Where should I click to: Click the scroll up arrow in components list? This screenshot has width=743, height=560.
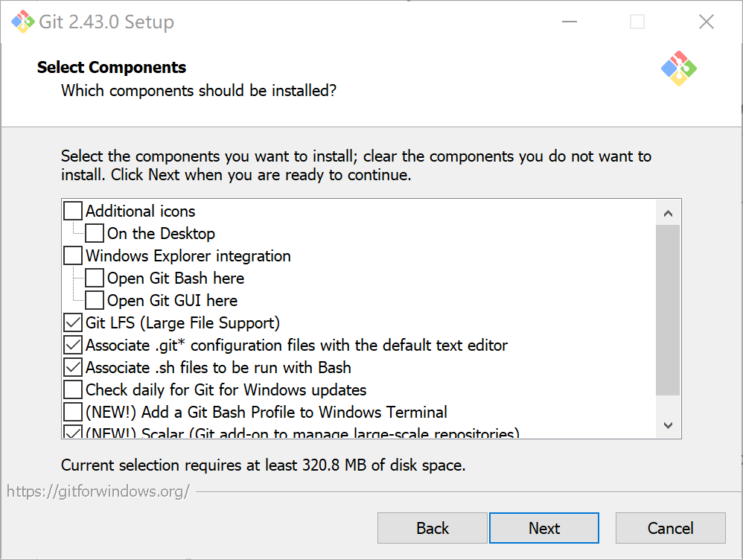668,214
